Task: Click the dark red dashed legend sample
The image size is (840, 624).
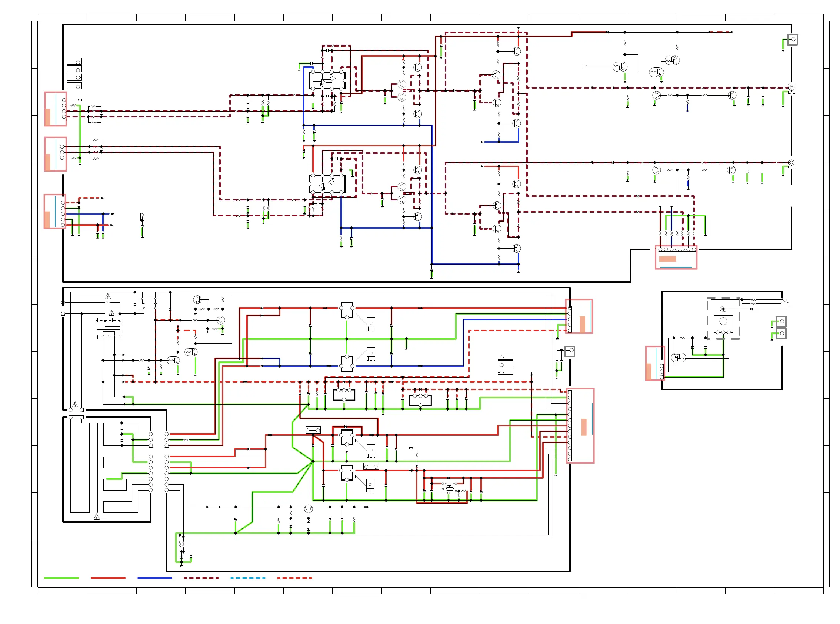Action: pos(201,578)
